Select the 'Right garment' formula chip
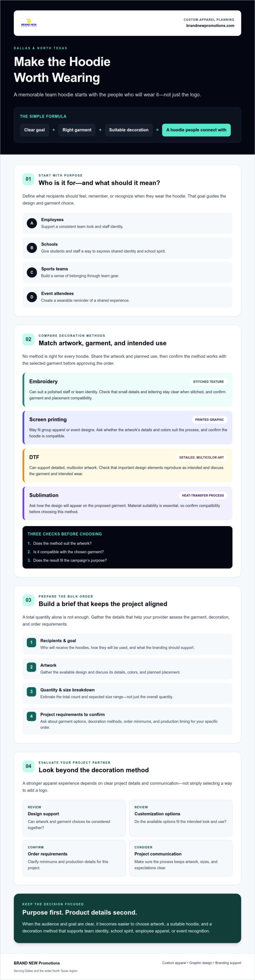 (77, 130)
